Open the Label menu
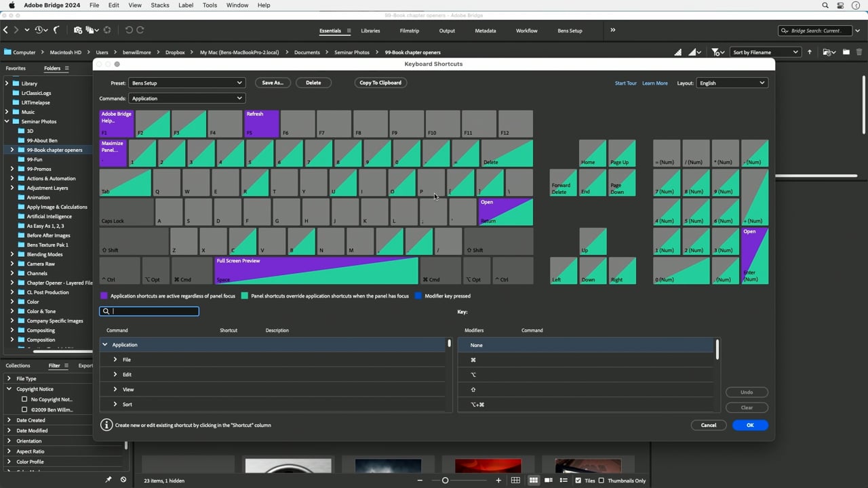The height and width of the screenshot is (488, 868). click(185, 5)
